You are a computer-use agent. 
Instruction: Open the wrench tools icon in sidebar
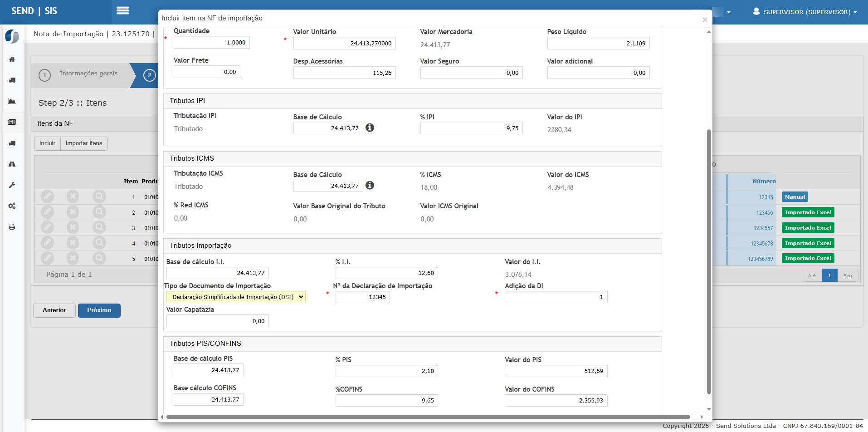point(12,185)
